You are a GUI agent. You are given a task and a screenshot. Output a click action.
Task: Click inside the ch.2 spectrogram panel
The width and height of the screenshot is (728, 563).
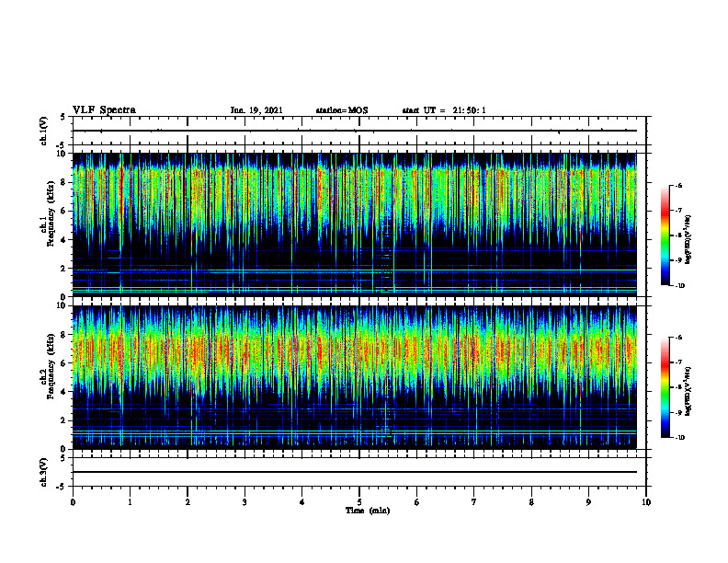pyautogui.click(x=354, y=377)
